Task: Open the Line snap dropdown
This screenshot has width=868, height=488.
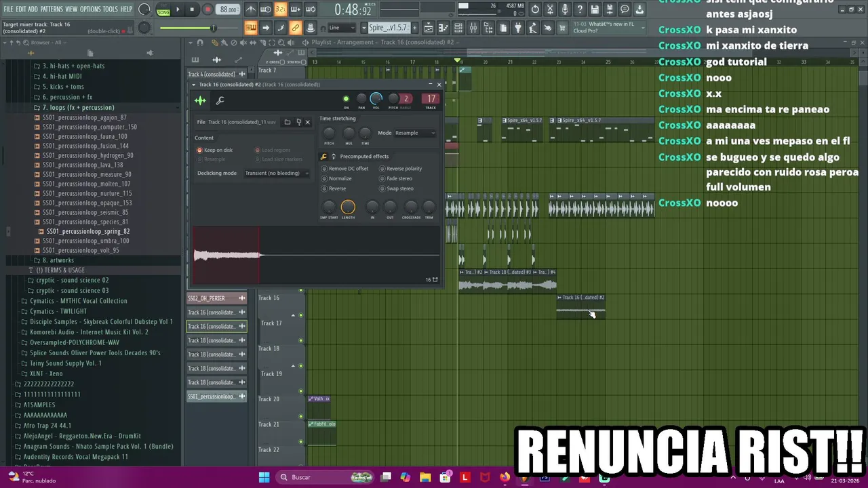Action: pos(342,28)
